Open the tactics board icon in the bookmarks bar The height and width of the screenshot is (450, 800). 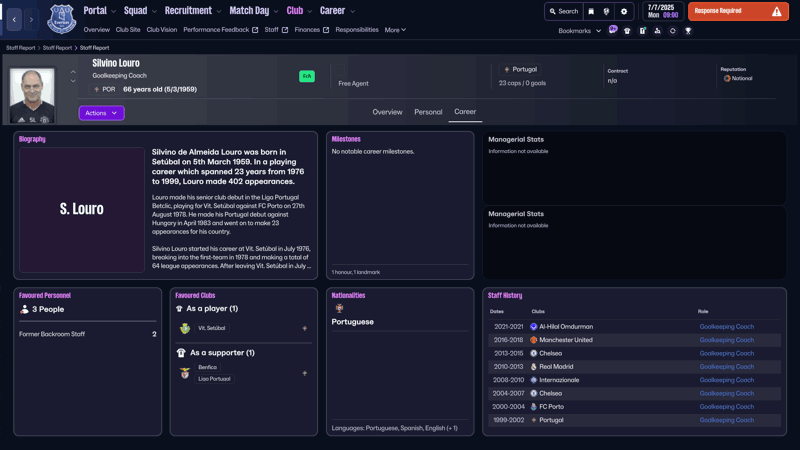[642, 31]
